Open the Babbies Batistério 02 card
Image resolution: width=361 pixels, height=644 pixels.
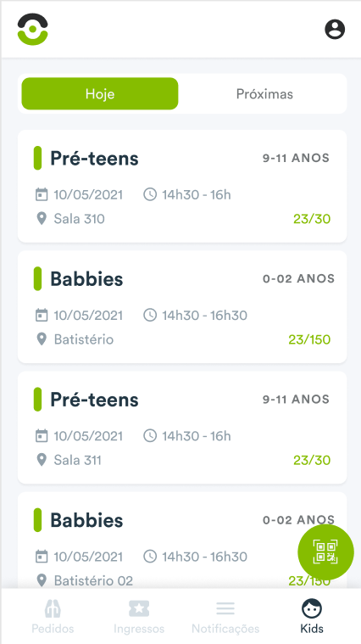tap(182, 540)
